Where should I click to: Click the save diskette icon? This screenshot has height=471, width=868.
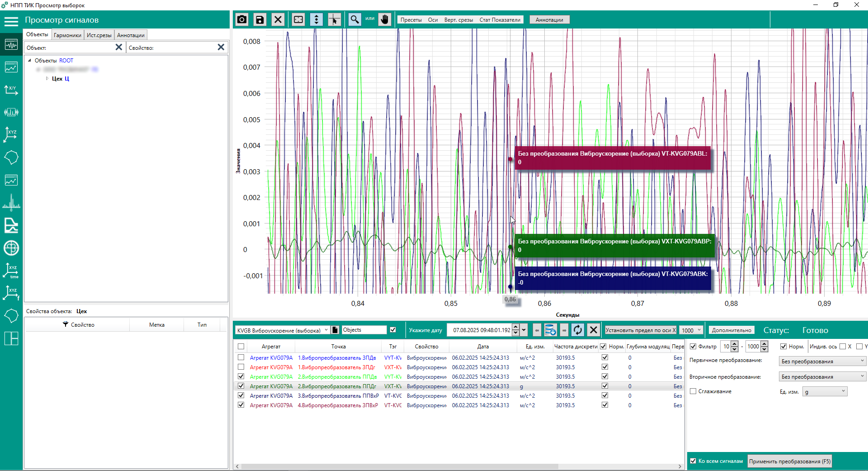[260, 19]
